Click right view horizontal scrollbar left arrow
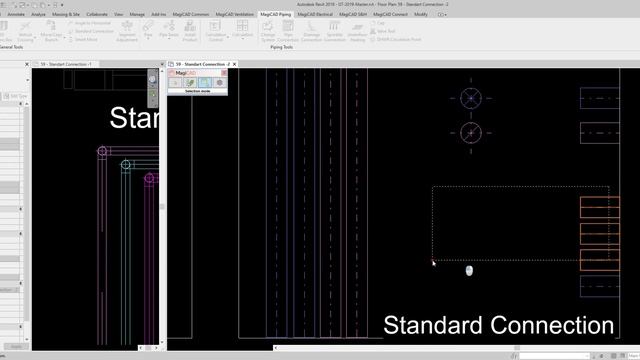The height and width of the screenshot is (360, 640). coord(276,348)
